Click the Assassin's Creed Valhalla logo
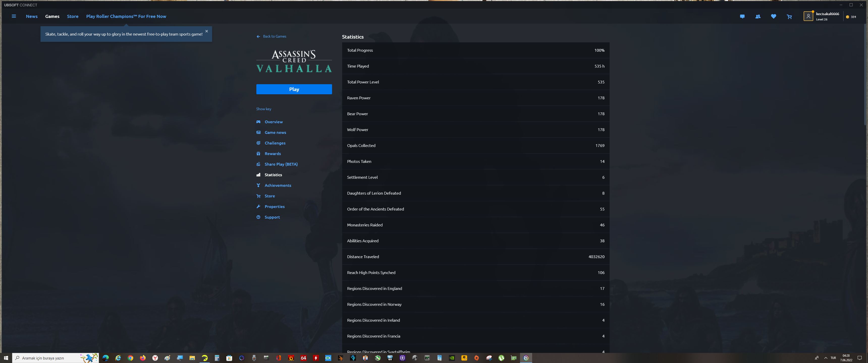 (294, 61)
